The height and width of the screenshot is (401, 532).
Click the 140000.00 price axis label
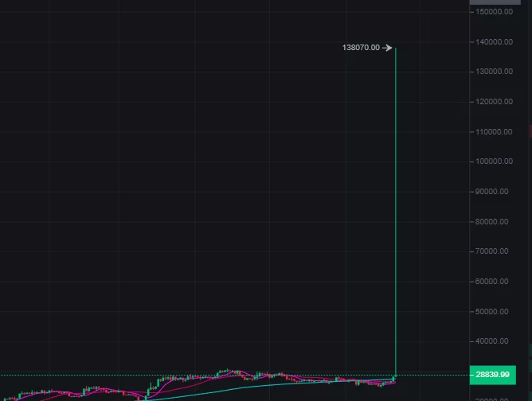(491, 42)
